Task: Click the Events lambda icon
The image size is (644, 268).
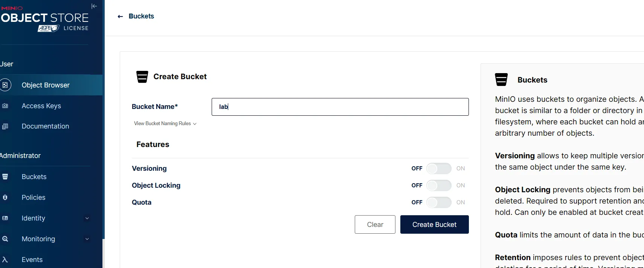Action: [5, 260]
